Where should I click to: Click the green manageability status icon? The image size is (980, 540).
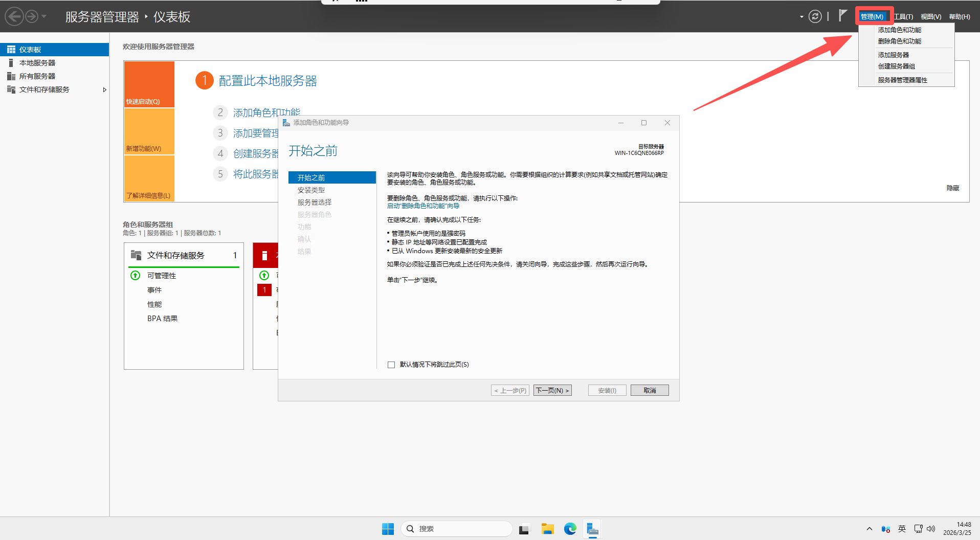point(136,276)
